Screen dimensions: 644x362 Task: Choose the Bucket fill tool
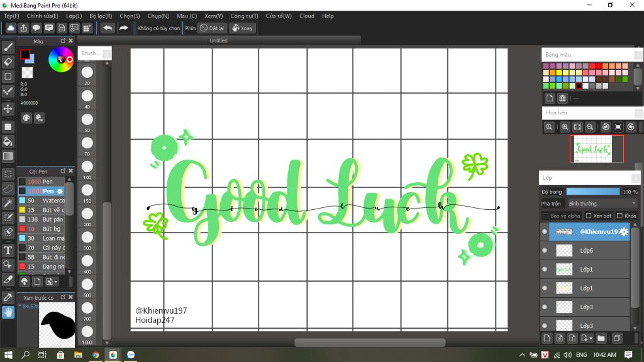pyautogui.click(x=8, y=141)
